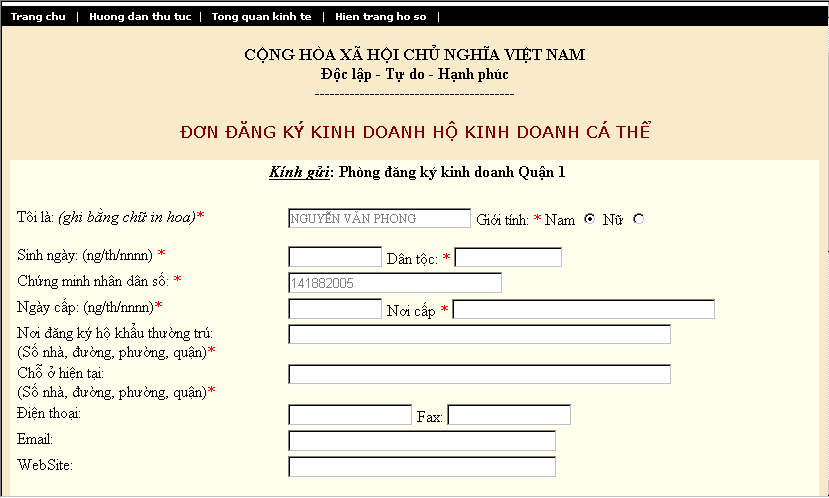Click the Dân tộc input field
The width and height of the screenshot is (829, 498).
click(508, 257)
